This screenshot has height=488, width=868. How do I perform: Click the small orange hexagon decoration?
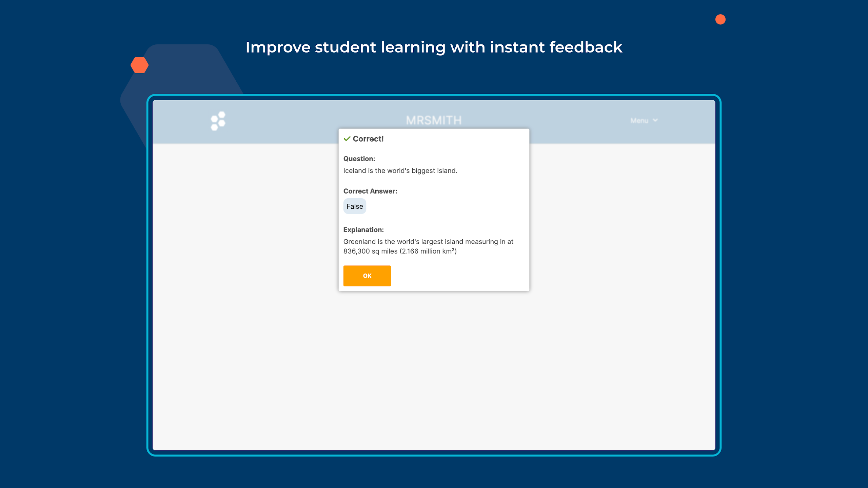pyautogui.click(x=140, y=65)
